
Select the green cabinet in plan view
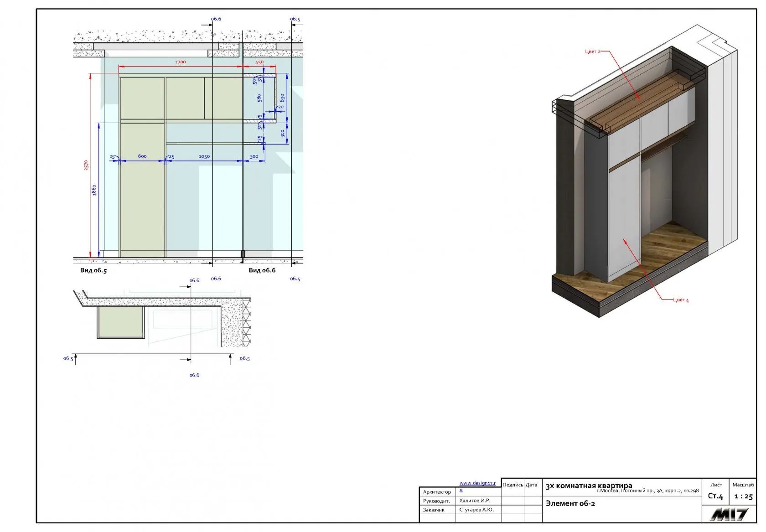tap(121, 322)
